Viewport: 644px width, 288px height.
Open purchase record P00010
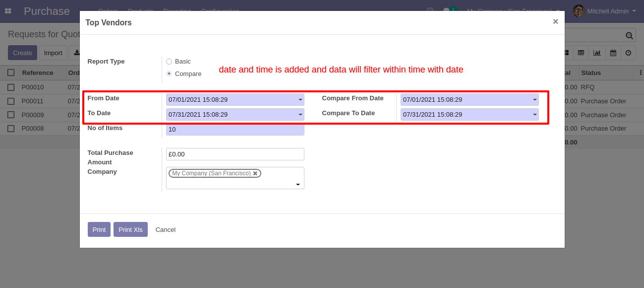(x=33, y=87)
